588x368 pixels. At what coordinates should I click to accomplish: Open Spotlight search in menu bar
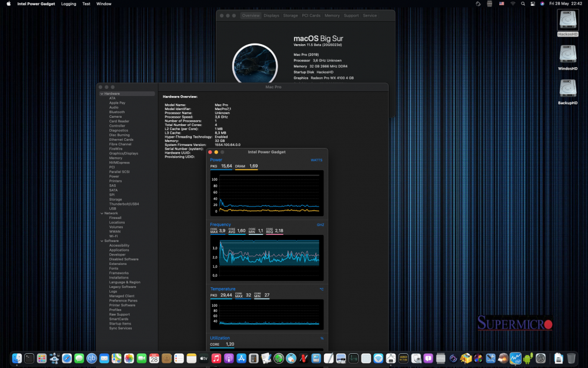pos(523,4)
